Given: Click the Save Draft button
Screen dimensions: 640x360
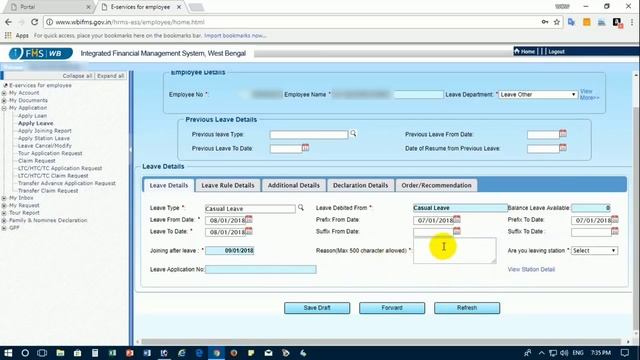Looking at the screenshot, I should click(317, 308).
